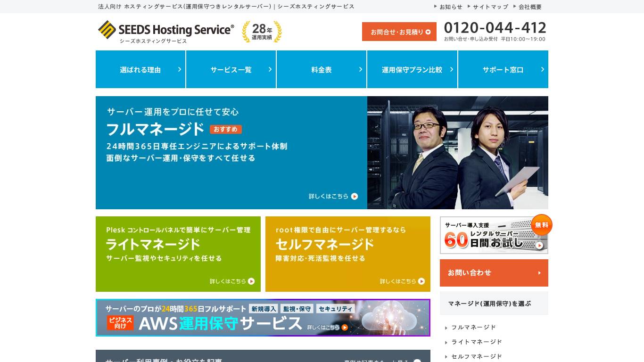Click play arrow icon in フルマネージド banner
Image resolution: width=644 pixels, height=362 pixels.
click(x=355, y=196)
